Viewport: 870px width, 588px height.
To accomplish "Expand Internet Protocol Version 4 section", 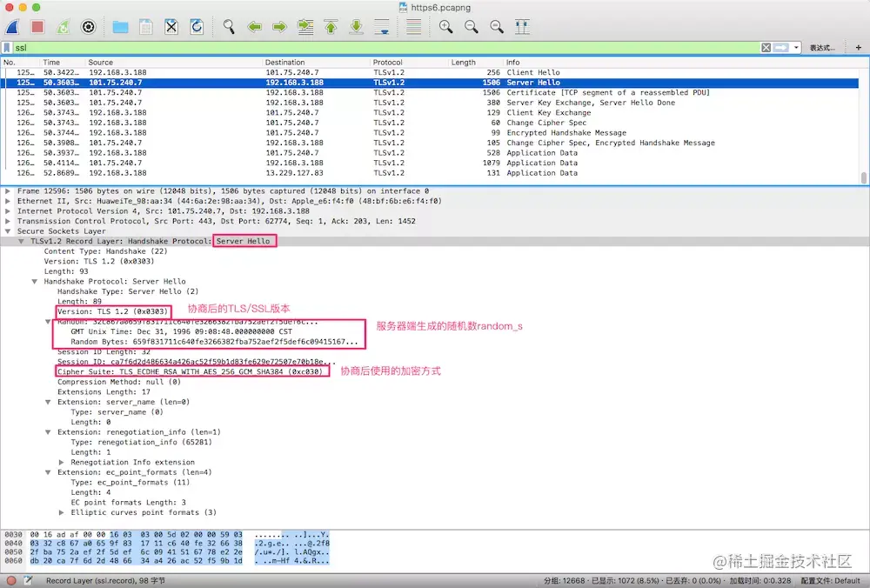I will click(x=8, y=210).
